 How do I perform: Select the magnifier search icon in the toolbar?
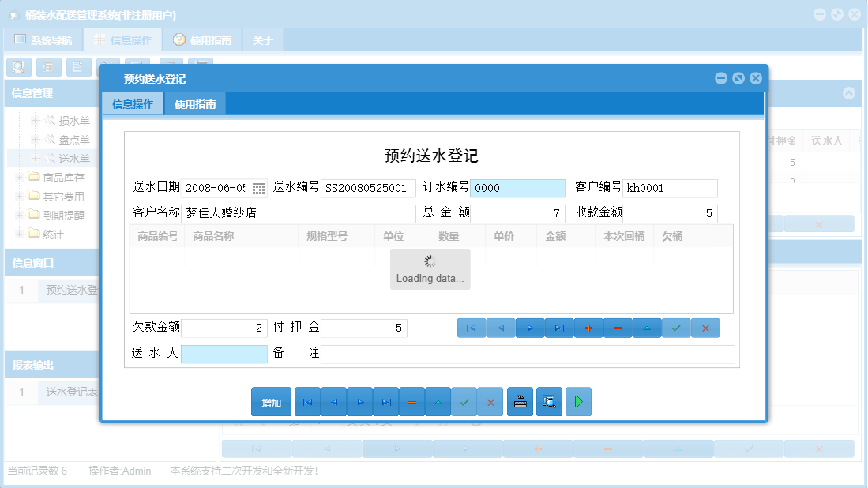[18, 67]
